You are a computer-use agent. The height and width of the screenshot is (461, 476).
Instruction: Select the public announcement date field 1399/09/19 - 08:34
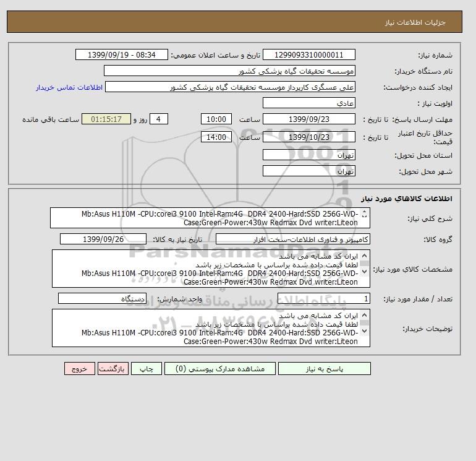121,54
